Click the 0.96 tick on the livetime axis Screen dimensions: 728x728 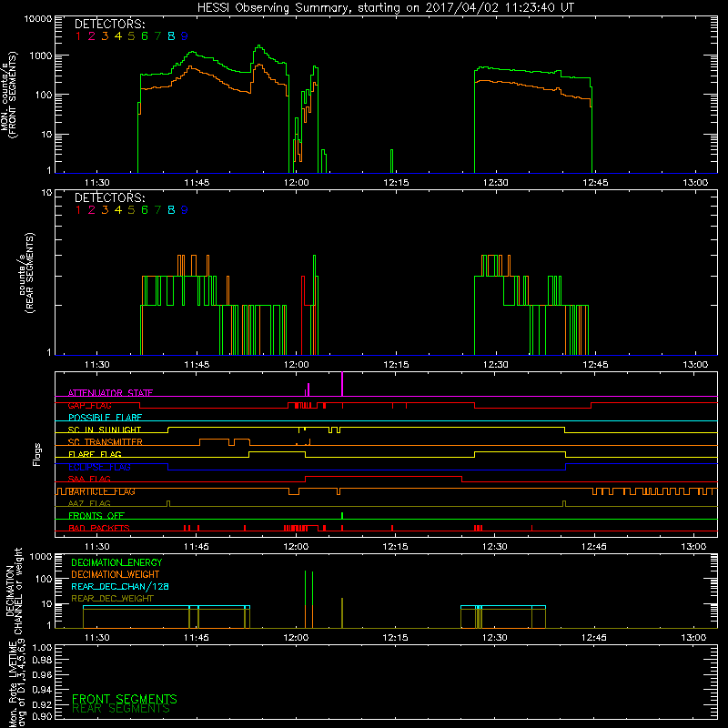coord(42,674)
